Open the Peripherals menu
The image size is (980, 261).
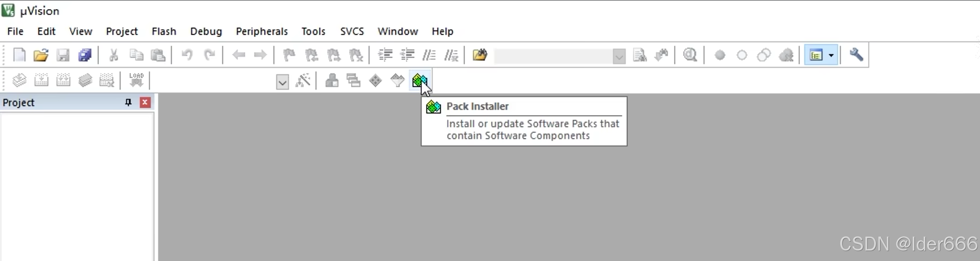click(262, 31)
